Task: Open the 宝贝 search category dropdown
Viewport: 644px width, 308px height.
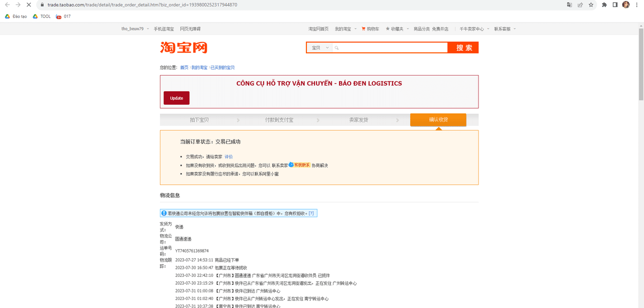Action: click(319, 48)
